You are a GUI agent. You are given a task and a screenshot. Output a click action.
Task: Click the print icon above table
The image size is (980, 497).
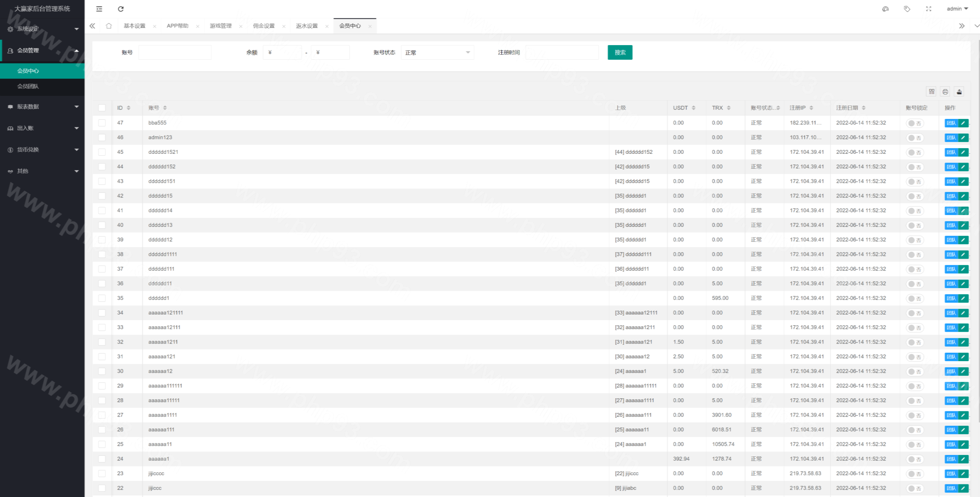click(945, 92)
